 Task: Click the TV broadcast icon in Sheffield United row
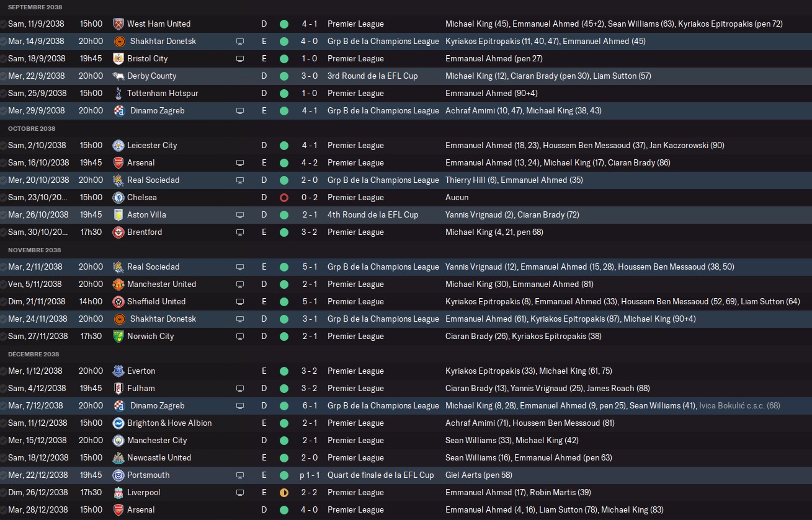pyautogui.click(x=240, y=301)
